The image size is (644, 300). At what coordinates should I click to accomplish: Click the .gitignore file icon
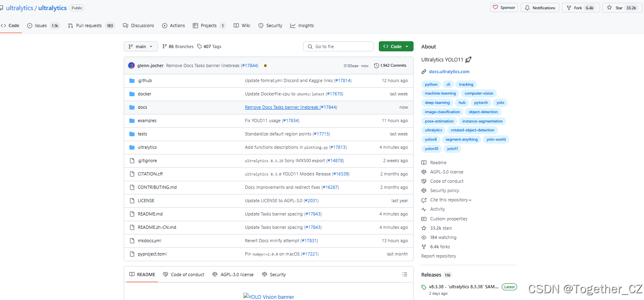[x=132, y=161]
